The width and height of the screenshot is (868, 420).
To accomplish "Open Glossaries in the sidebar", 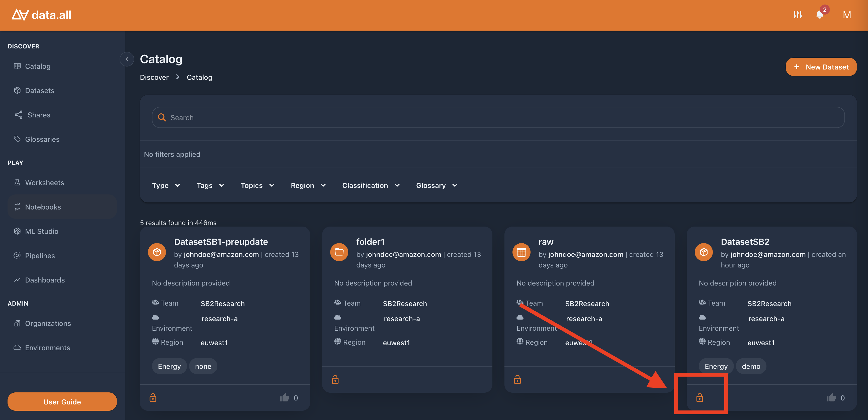I will point(62,139).
